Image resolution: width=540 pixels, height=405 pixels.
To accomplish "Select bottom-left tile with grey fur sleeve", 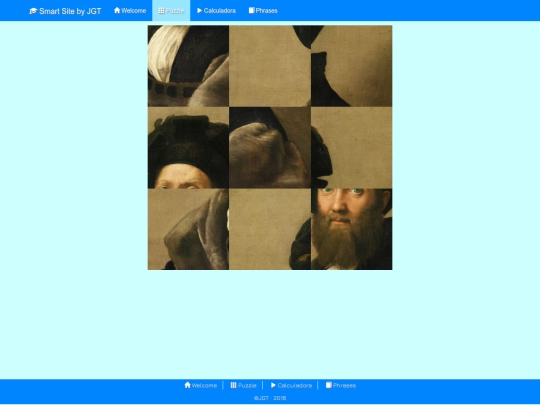I will [x=188, y=229].
